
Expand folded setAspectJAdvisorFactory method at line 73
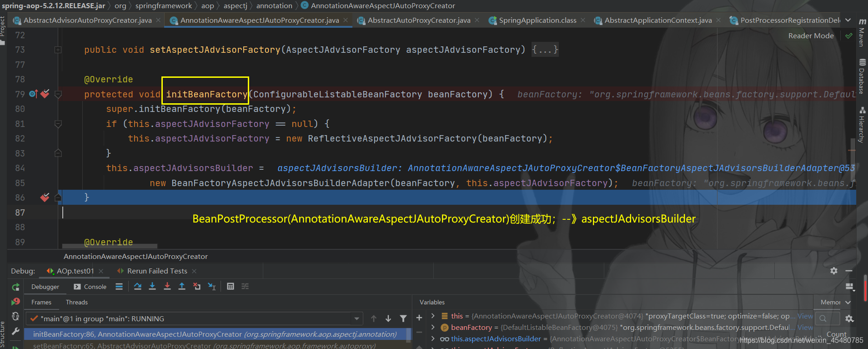[58, 50]
